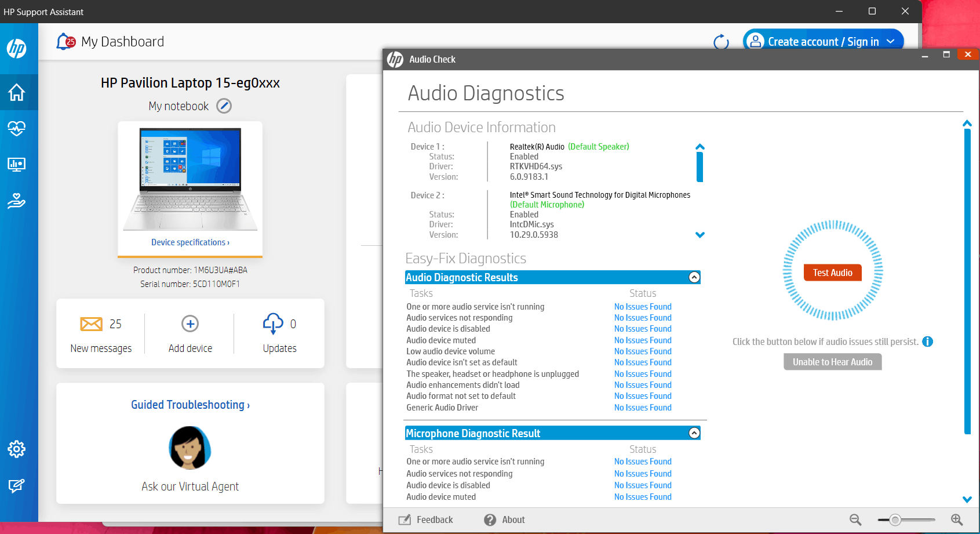Go to Home in HP sidebar
Viewport: 980px width, 534px height.
(16, 92)
